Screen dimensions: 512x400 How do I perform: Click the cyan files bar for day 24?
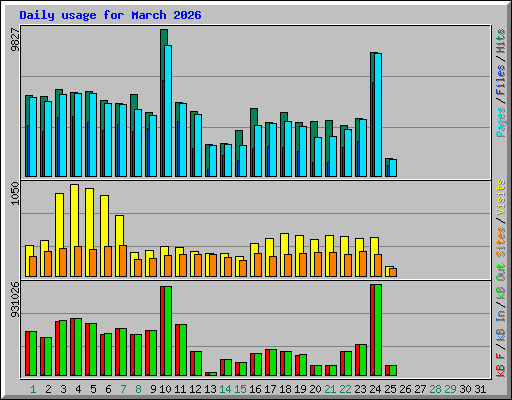[378, 115]
